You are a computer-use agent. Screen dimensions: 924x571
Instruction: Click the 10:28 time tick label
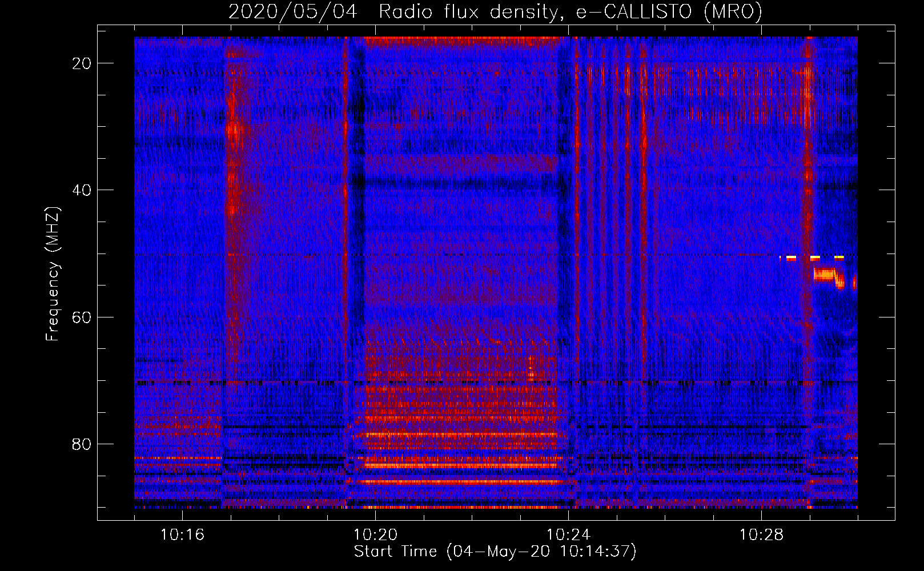click(761, 534)
